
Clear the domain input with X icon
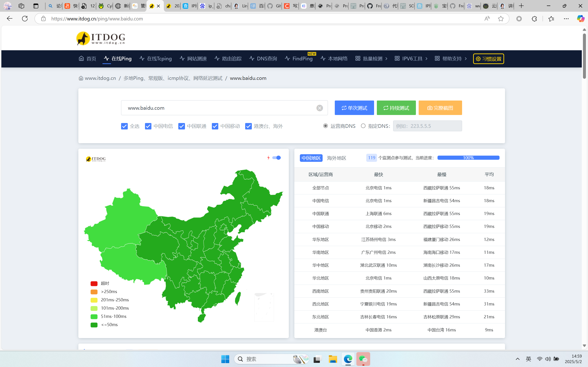coord(320,108)
